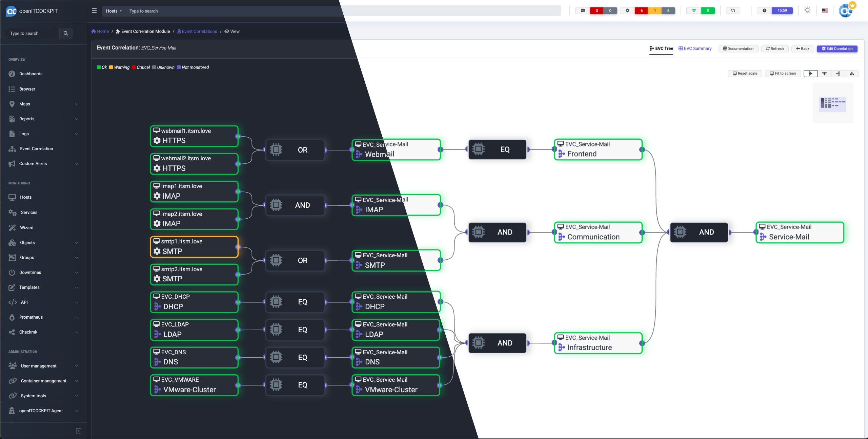Image resolution: width=868 pixels, height=439 pixels.
Task: Click the red critical services counter 6
Action: pyautogui.click(x=641, y=11)
